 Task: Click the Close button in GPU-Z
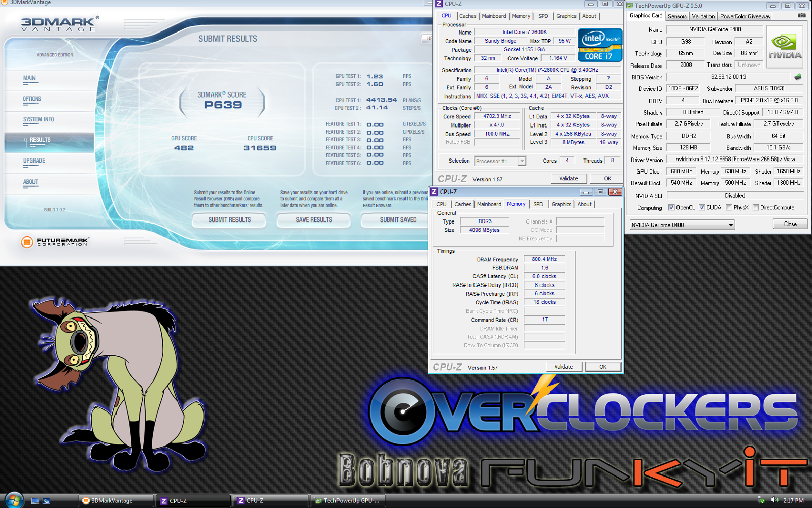(790, 224)
